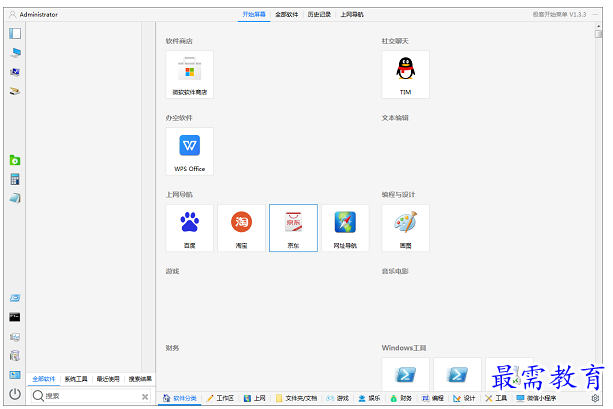Select the 搜索结果 tab above search
The image size is (613, 409).
[140, 379]
